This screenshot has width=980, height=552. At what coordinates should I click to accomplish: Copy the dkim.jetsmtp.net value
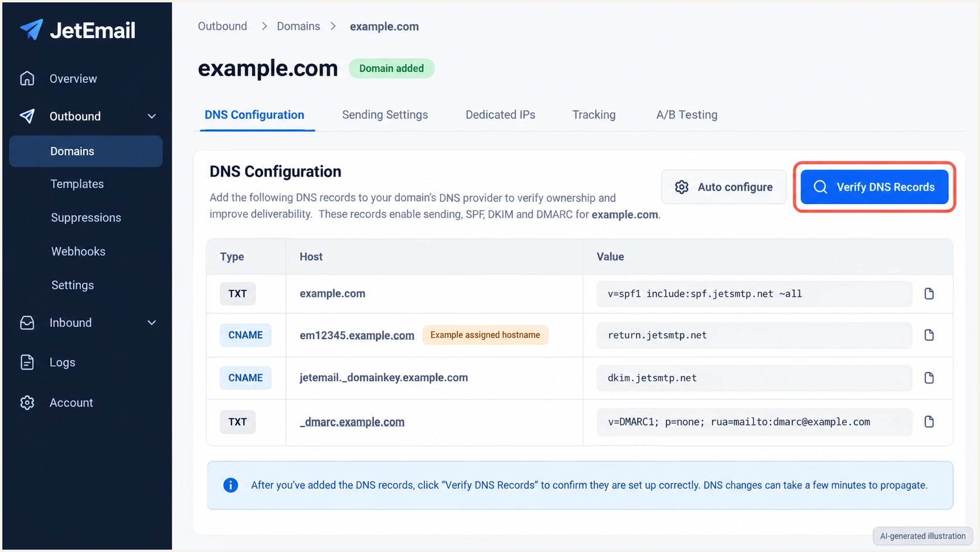[929, 378]
